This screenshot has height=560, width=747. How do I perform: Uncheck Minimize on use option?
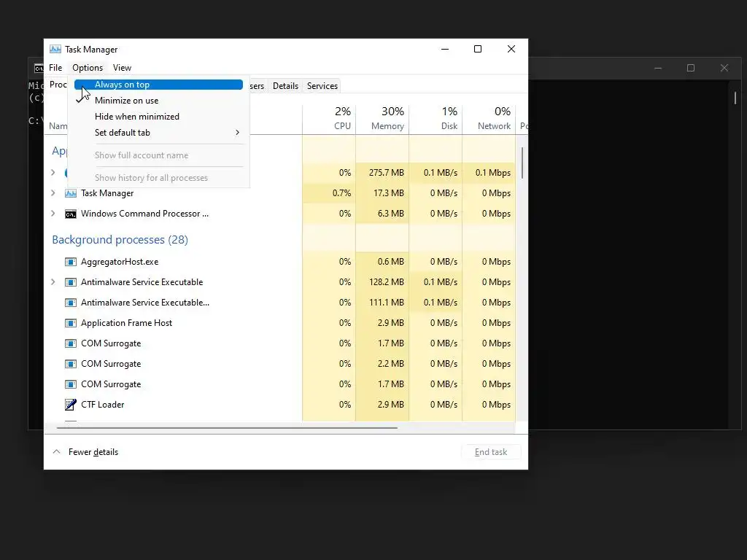pyautogui.click(x=158, y=101)
